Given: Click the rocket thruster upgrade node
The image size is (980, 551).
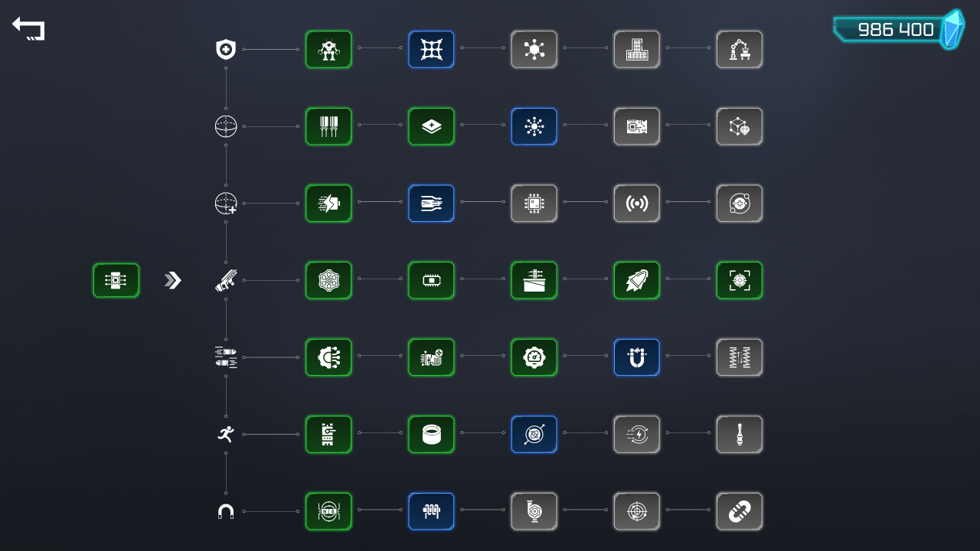Looking at the screenshot, I should [x=636, y=280].
